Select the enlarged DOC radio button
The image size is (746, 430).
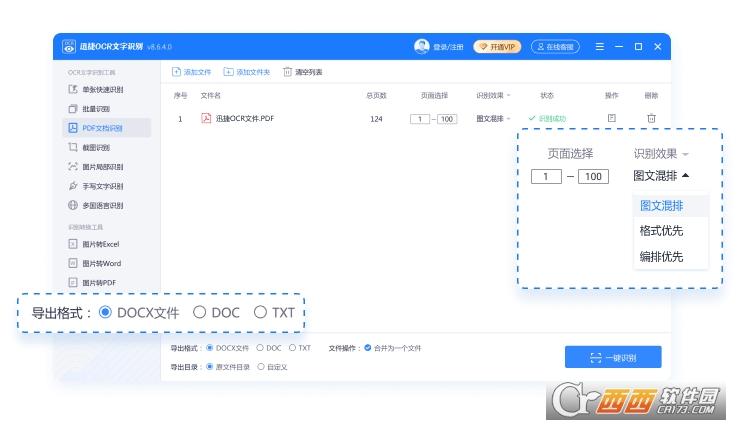point(199,313)
